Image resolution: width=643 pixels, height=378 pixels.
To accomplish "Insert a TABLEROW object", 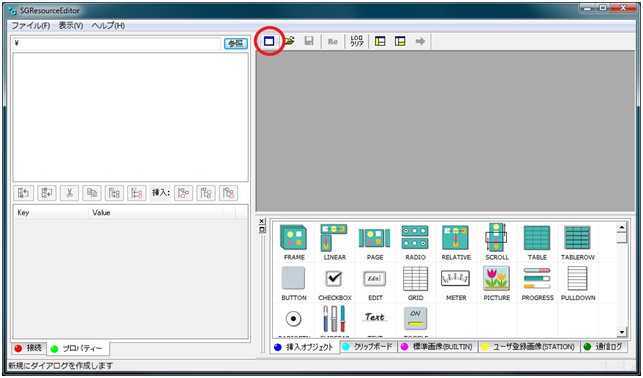I will pos(578,243).
